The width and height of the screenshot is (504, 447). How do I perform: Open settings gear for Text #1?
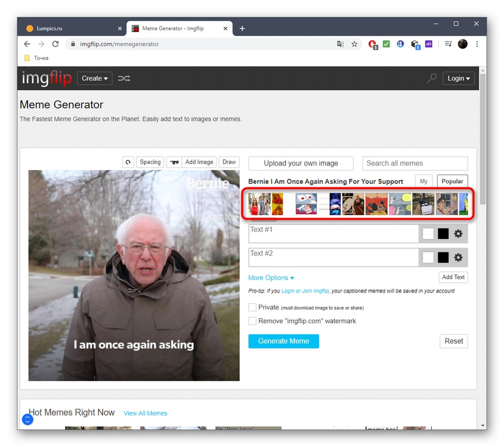pos(458,234)
